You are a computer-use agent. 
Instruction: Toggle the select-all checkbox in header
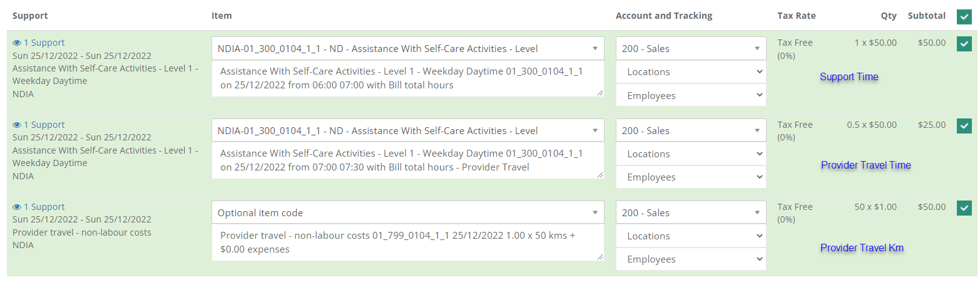tap(964, 18)
